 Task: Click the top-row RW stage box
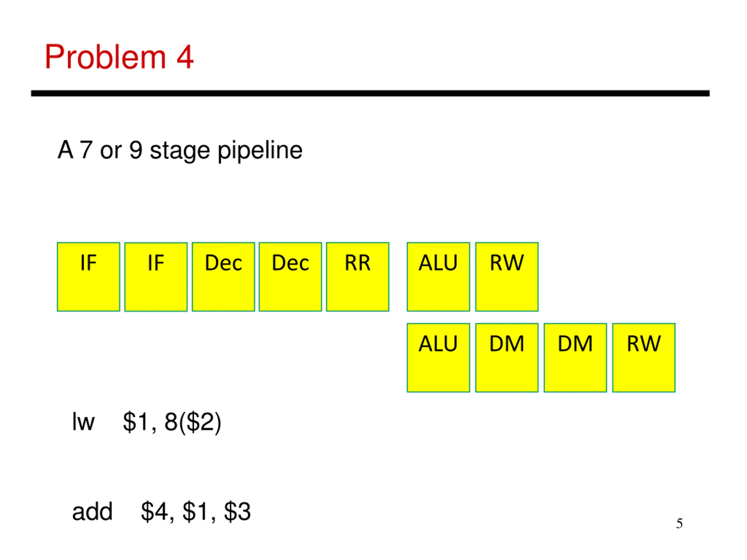click(x=507, y=277)
